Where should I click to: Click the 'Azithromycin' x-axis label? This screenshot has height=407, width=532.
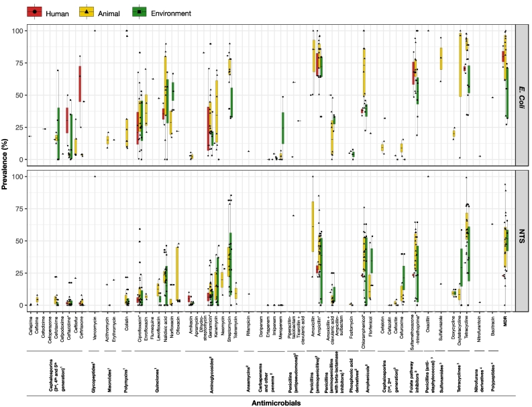(x=107, y=329)
